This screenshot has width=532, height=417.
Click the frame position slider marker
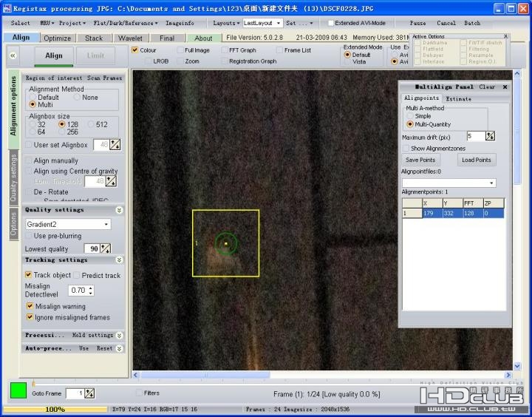tap(33, 384)
